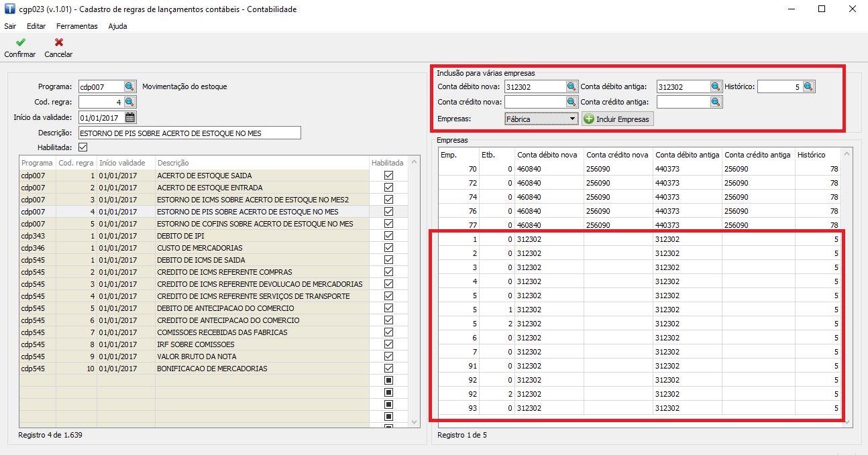Open calendar picker for Início da validade
Screen dimensions: 868x455
(x=129, y=117)
